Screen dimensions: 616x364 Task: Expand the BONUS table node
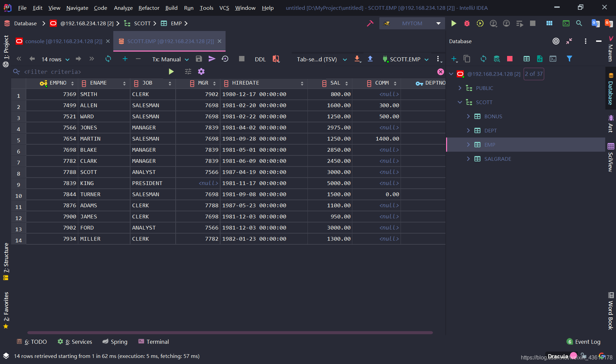[468, 116]
